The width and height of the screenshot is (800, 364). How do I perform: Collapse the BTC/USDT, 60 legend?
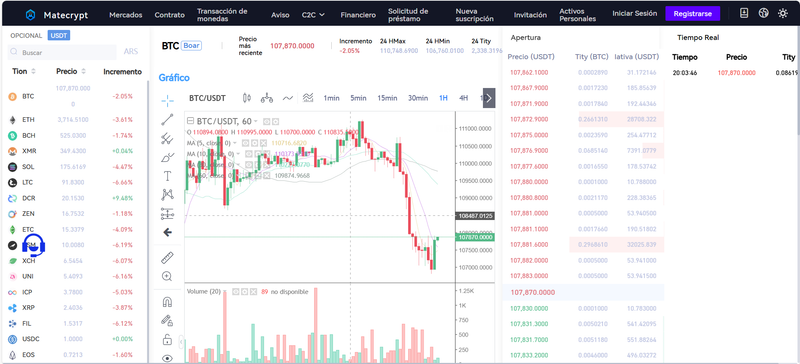(x=190, y=122)
